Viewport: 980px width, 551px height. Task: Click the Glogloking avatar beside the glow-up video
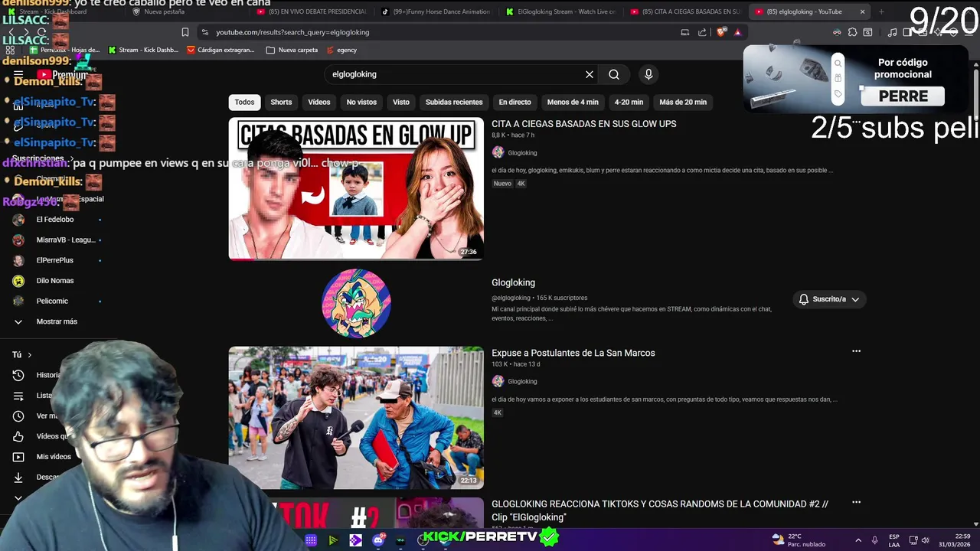point(498,152)
